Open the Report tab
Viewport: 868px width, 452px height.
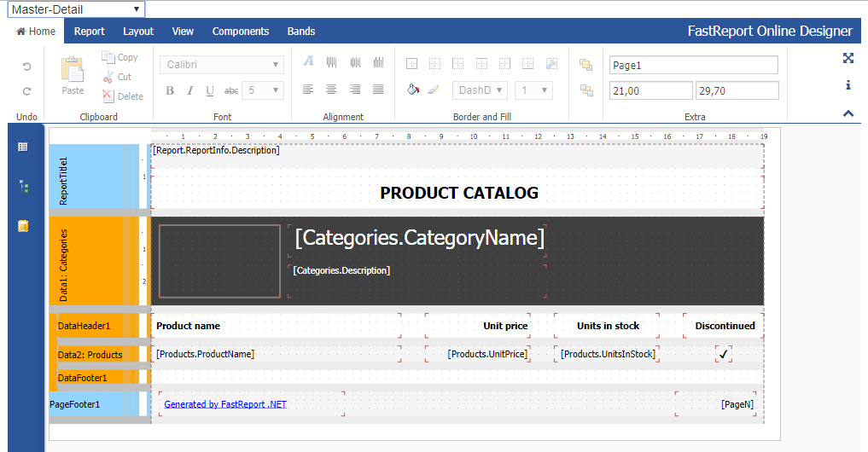coord(89,32)
